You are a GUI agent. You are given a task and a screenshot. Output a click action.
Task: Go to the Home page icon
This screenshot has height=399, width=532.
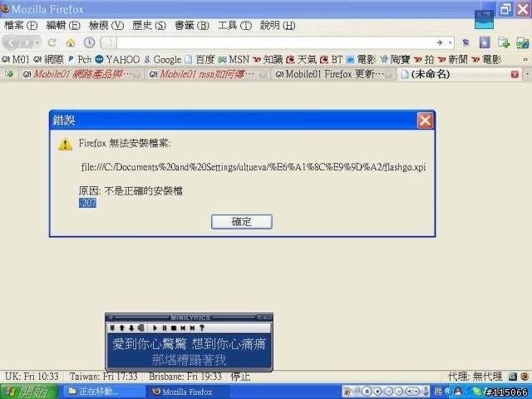pyautogui.click(x=71, y=42)
